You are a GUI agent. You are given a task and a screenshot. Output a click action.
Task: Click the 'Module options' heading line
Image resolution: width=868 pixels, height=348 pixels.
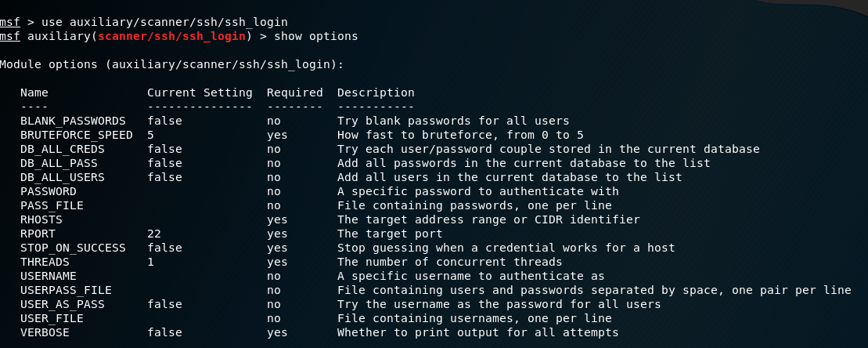click(x=171, y=64)
